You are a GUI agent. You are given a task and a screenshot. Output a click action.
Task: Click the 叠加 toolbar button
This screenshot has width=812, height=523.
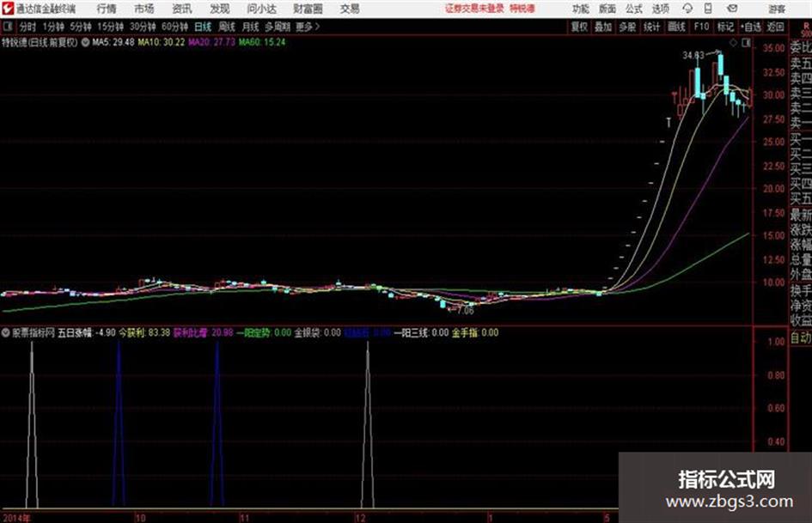(x=603, y=27)
